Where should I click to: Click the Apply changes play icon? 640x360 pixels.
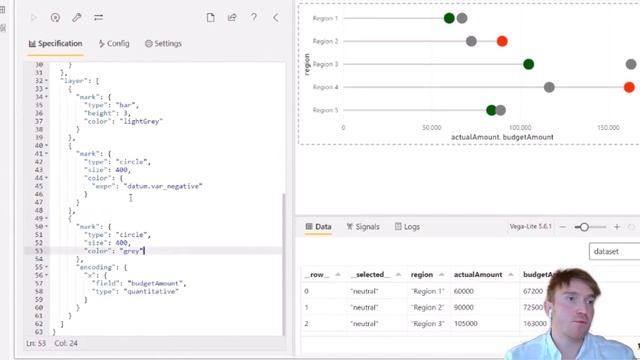(34, 18)
